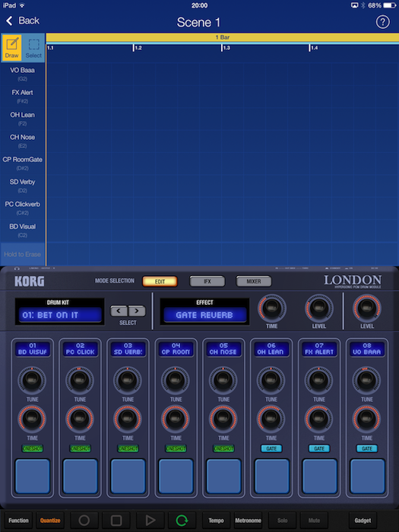The width and height of the screenshot is (399, 532).
Task: Select the OH Lean (F2) row label
Action: [x=22, y=119]
